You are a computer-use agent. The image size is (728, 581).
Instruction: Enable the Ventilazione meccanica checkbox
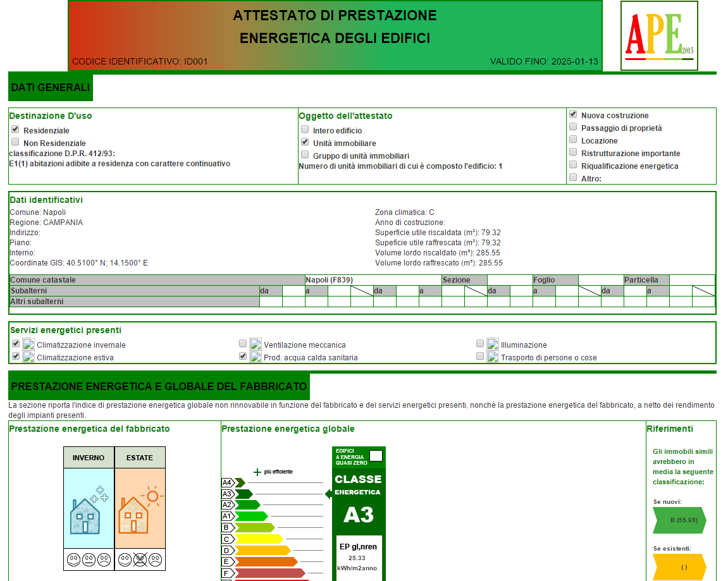[243, 343]
